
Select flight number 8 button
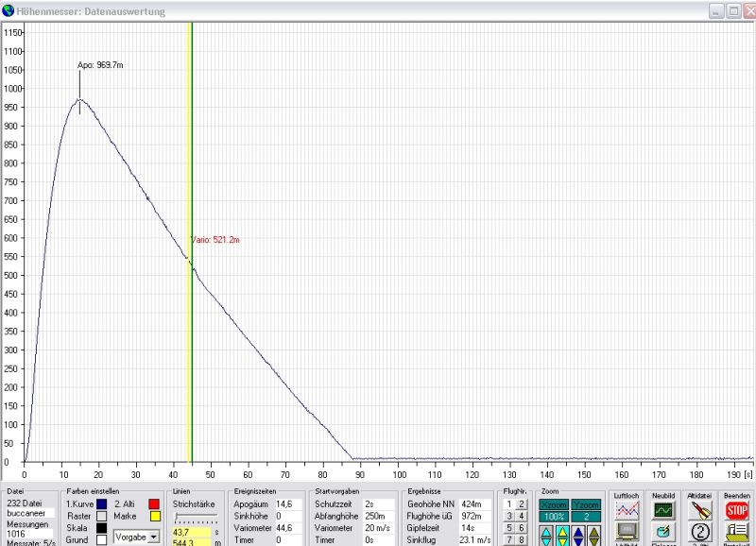tap(521, 539)
